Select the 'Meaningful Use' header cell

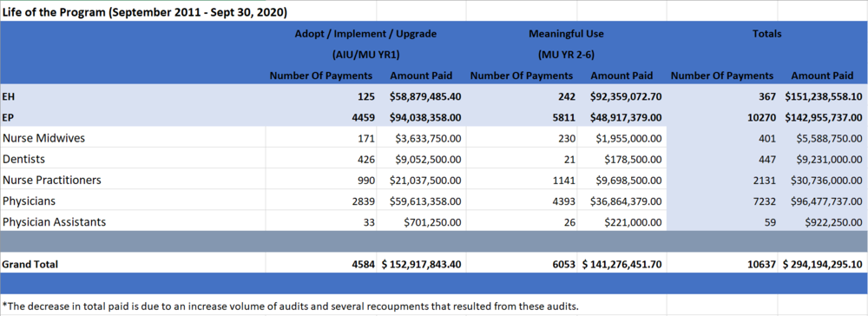pos(566,34)
